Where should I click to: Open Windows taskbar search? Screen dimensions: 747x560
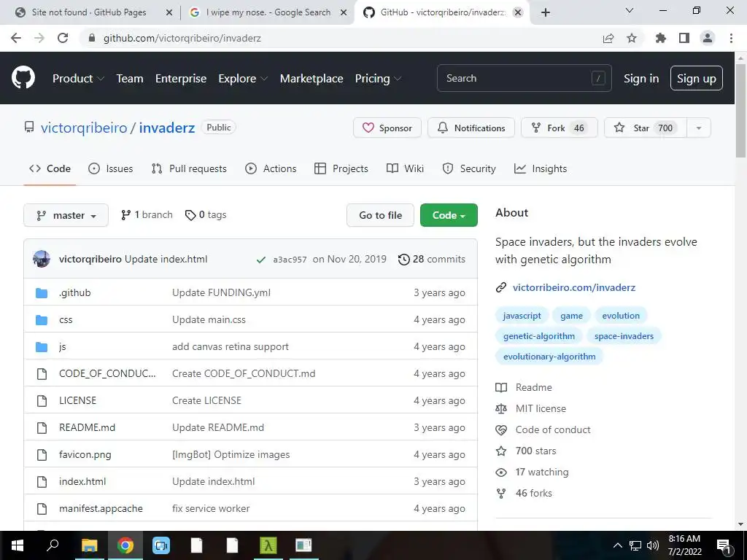click(x=53, y=545)
